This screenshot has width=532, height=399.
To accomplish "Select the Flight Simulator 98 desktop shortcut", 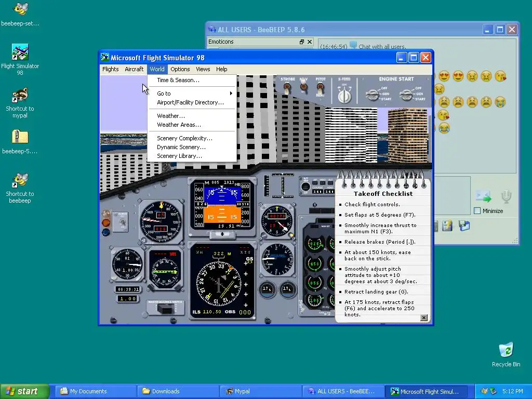I will point(20,59).
